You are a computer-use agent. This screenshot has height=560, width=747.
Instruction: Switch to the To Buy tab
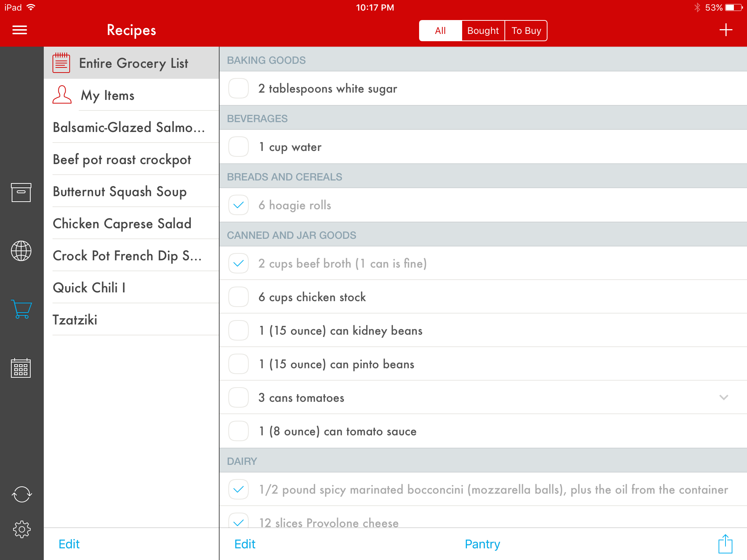(x=526, y=31)
